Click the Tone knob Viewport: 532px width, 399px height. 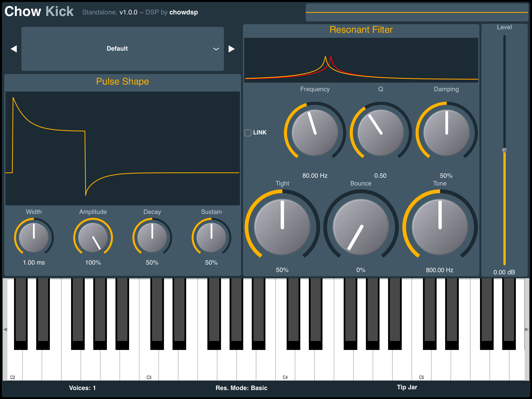tap(440, 227)
